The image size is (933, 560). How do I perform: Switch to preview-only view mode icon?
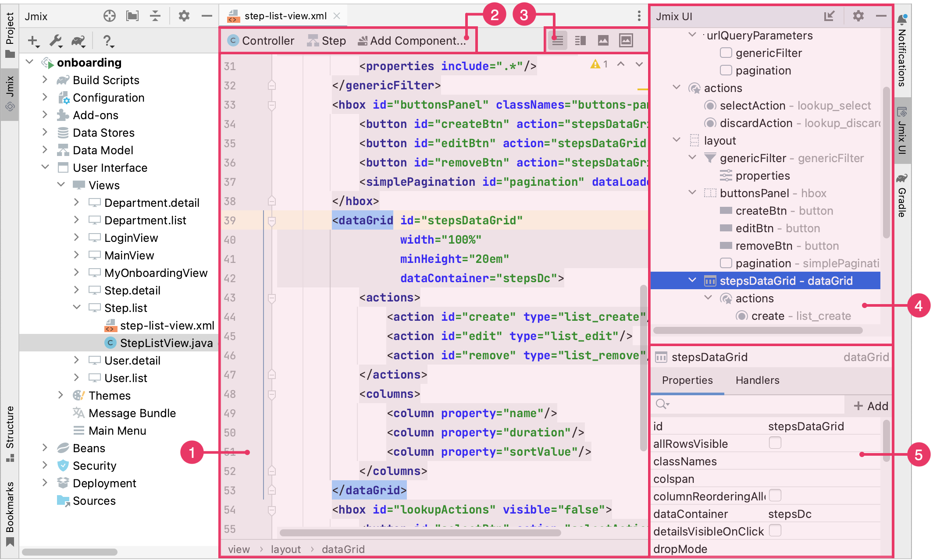point(603,41)
